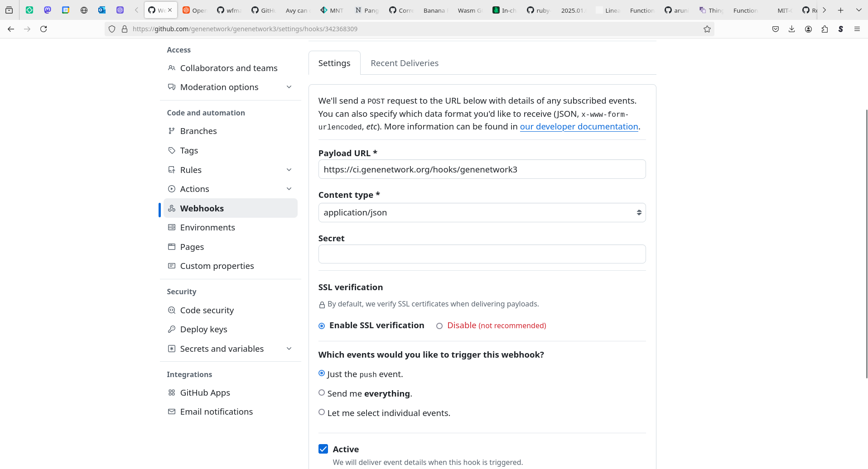Open Deploy keys in the sidebar
Viewport: 868px width, 469px height.
pyautogui.click(x=203, y=330)
